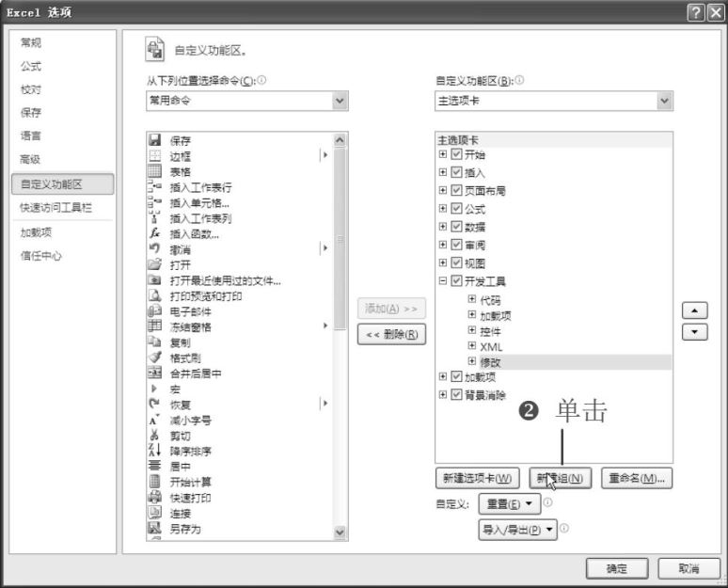Click the Rename (重命名) button

(x=637, y=478)
